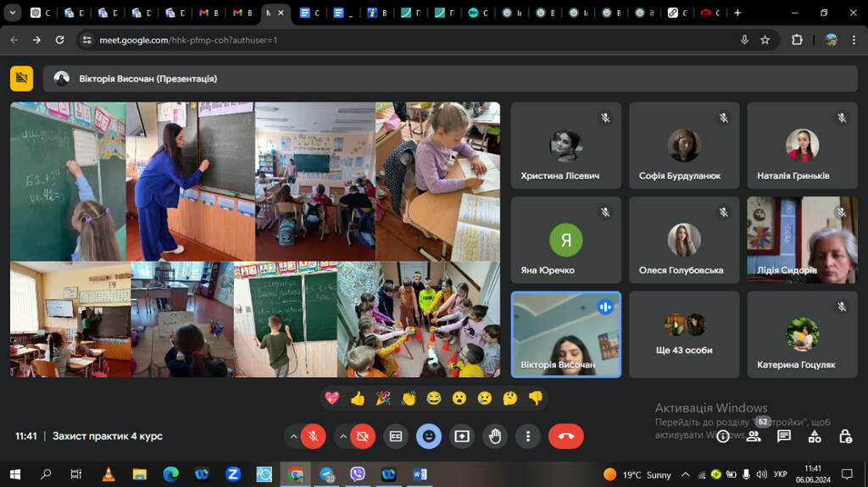Show the participants list
This screenshot has width=868, height=487.
coord(753,436)
